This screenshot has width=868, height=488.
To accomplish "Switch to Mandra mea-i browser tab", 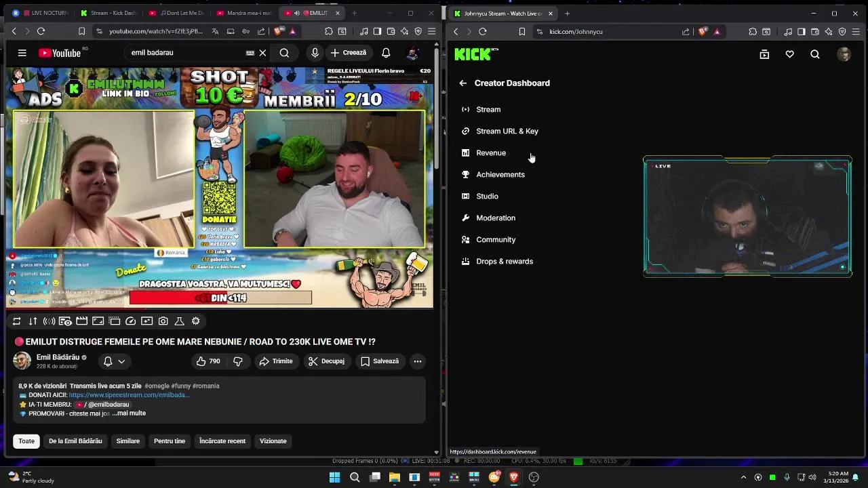I will (244, 13).
